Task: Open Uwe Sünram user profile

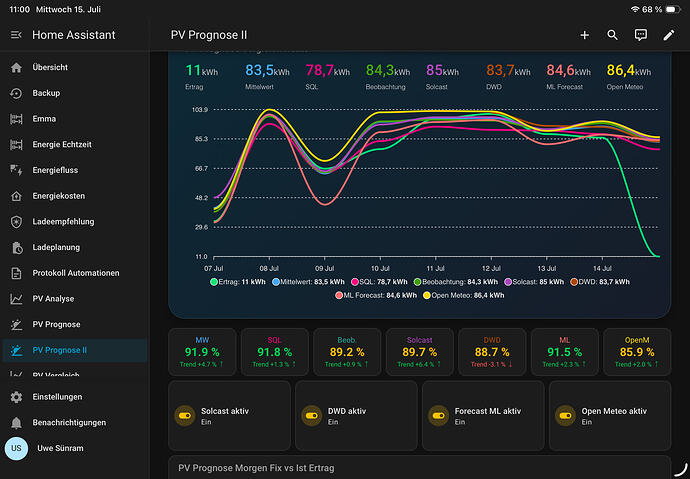Action: coord(75,448)
